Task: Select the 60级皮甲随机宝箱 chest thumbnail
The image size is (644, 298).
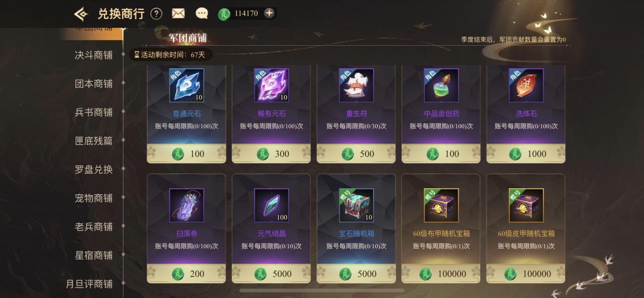Action: click(x=526, y=205)
